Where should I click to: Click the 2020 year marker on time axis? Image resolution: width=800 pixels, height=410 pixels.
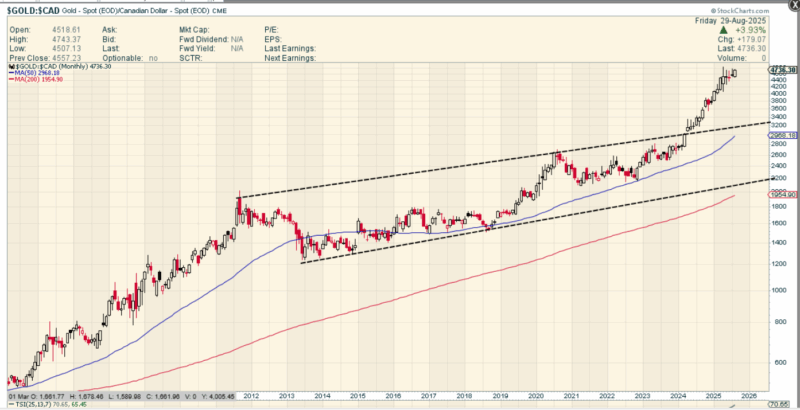coord(536,396)
